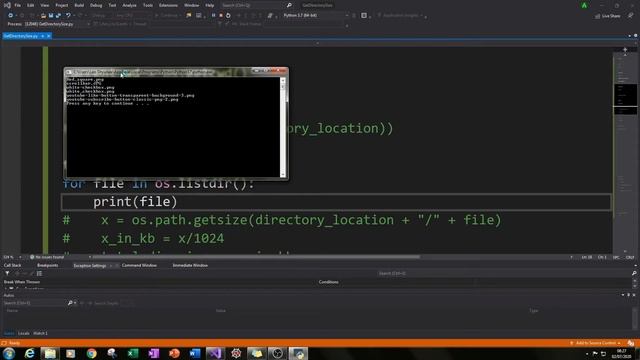Click the navigate backward toolbar icon
Screen dimensions: 640x360
tap(10, 16)
